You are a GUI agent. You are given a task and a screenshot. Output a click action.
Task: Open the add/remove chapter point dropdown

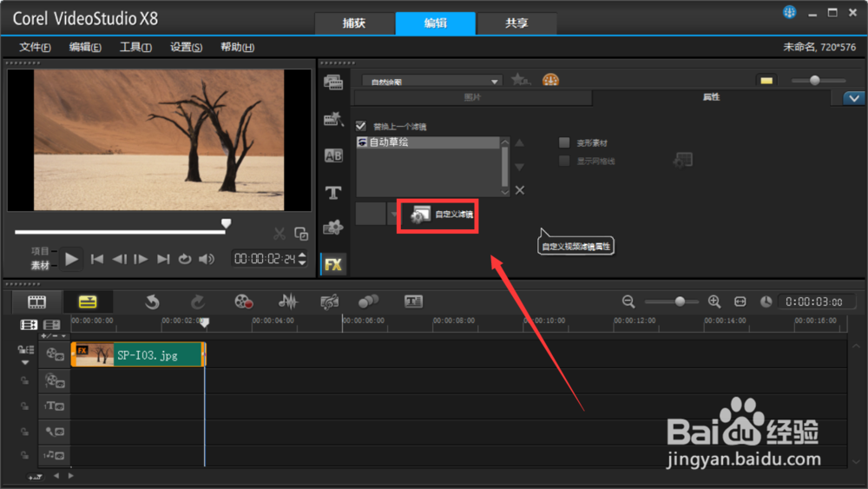point(53,336)
